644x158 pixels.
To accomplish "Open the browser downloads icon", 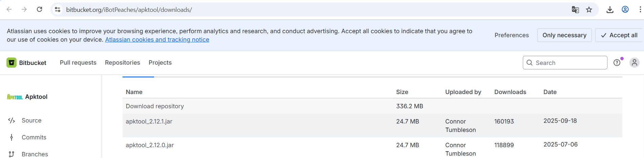I will coord(610,9).
